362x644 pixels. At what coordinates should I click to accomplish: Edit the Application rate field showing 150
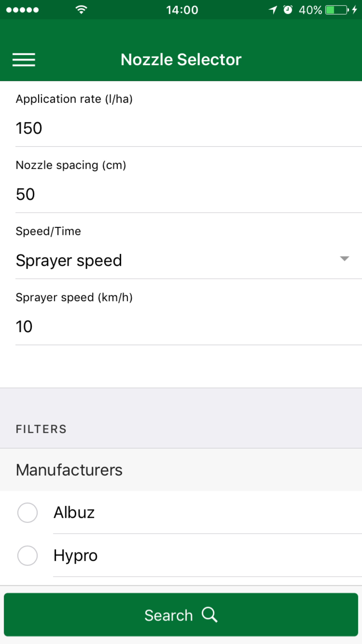pos(189,128)
